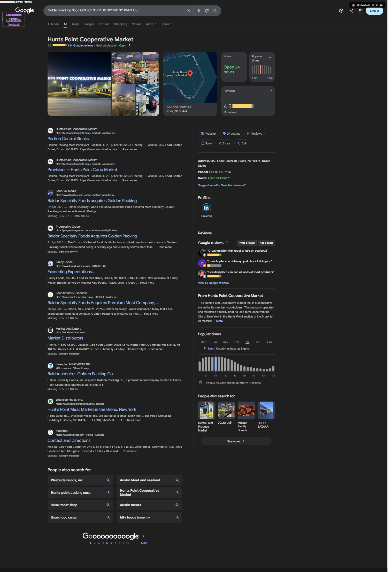Open Quick settings gear icon
The image size is (392, 572).
coord(341,11)
